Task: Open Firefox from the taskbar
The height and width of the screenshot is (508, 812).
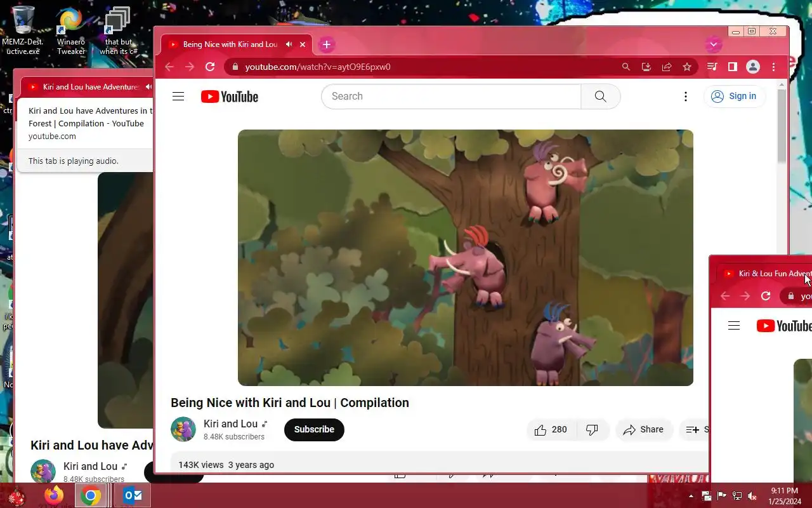Action: [x=54, y=495]
